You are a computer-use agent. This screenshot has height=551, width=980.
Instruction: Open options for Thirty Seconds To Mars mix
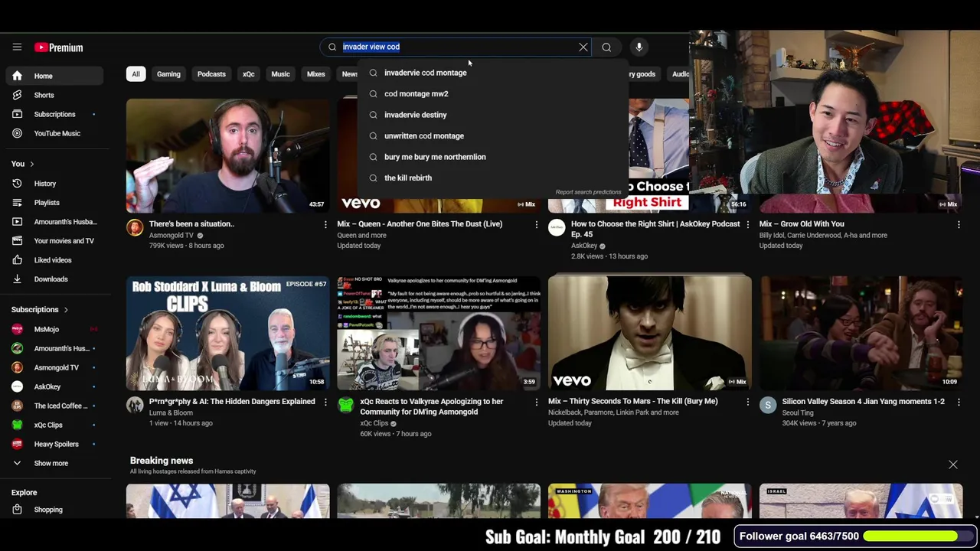click(748, 402)
